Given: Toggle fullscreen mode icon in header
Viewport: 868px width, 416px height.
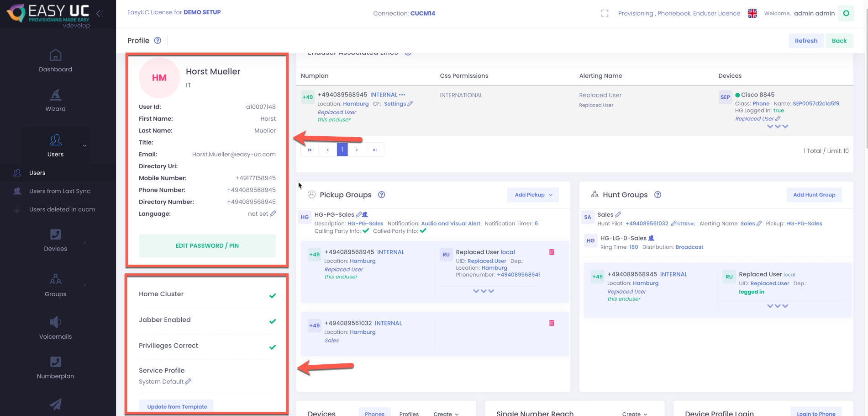Looking at the screenshot, I should [605, 14].
